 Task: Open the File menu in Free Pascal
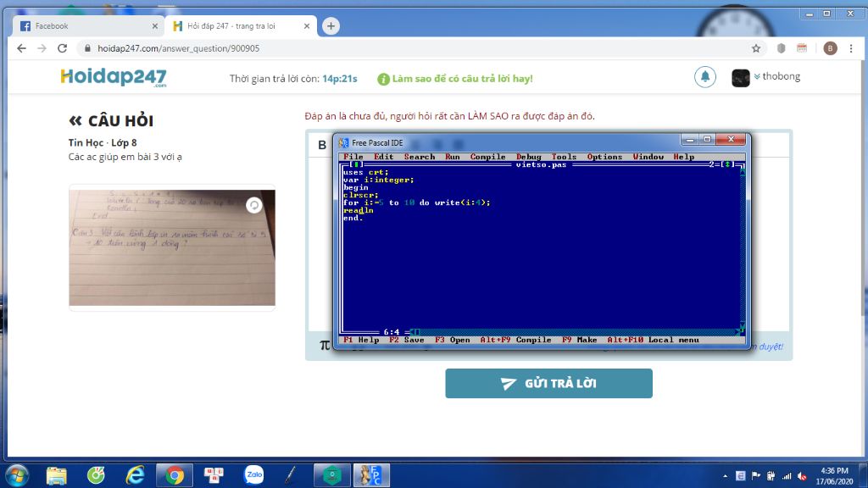click(353, 157)
